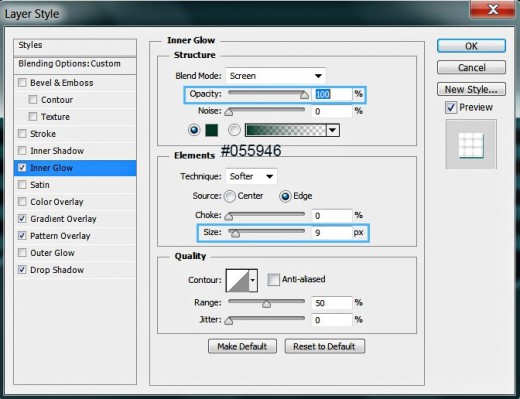This screenshot has width=520, height=399.
Task: Click the style preview thumbnail
Action: pos(471,145)
